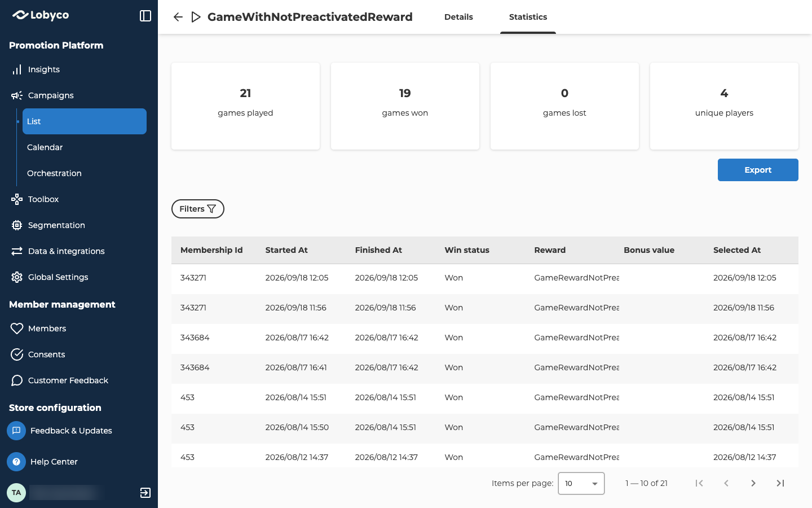The height and width of the screenshot is (508, 812).
Task: Click the Selected At column header
Action: click(737, 250)
